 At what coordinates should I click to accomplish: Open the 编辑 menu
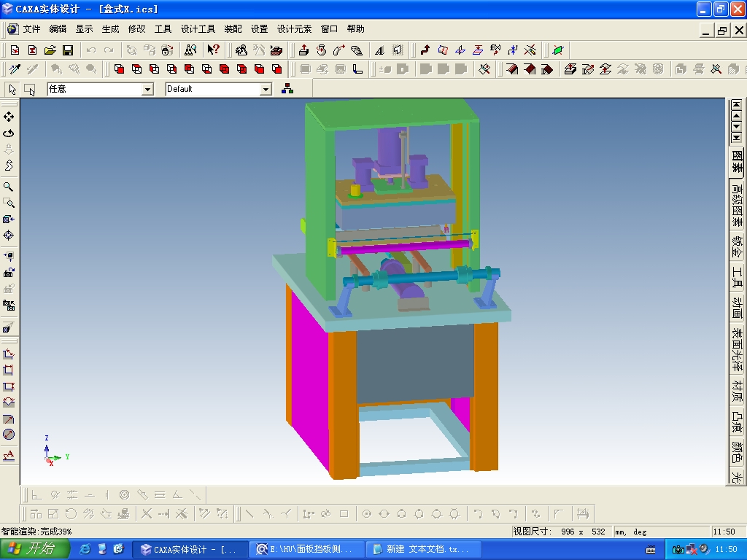click(x=58, y=29)
